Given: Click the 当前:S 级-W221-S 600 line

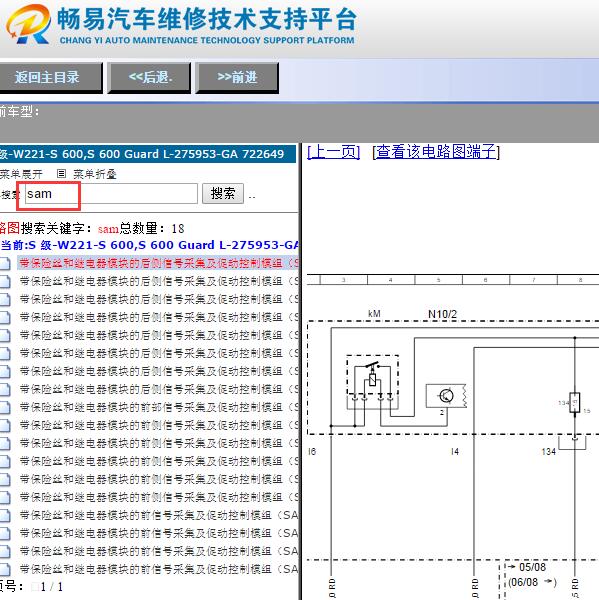Looking at the screenshot, I should [x=149, y=245].
